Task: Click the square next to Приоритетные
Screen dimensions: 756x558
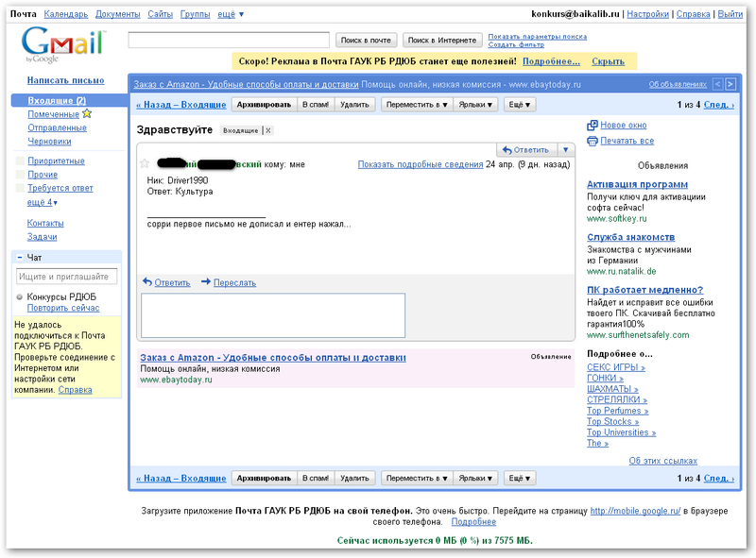Action: 20,161
